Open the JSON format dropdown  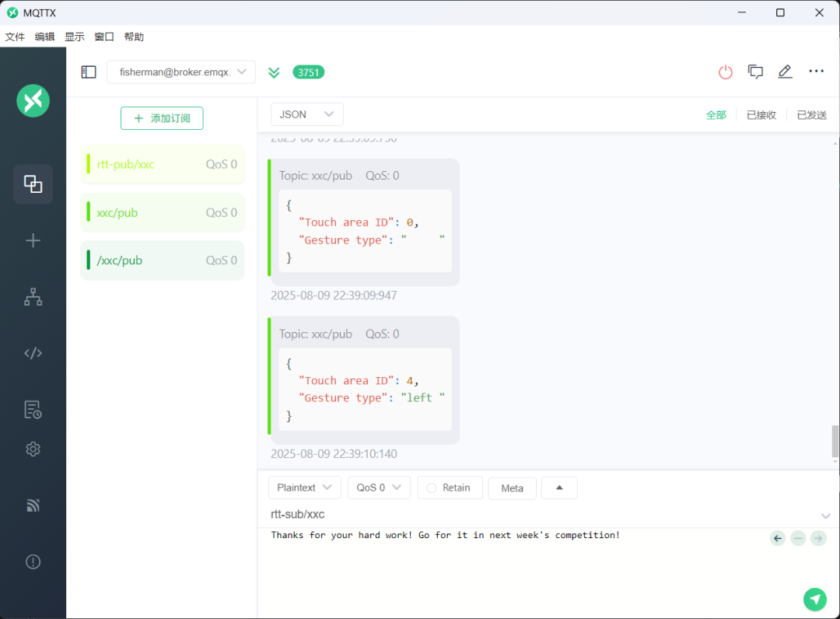[306, 114]
